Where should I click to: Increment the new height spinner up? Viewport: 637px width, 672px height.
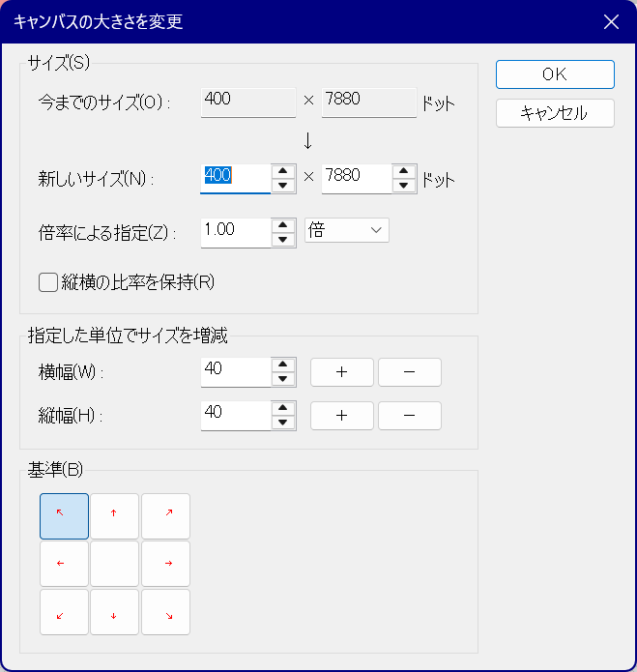[403, 171]
